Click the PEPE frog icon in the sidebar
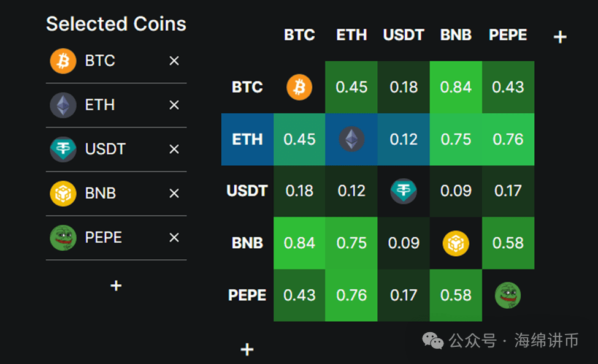598x364 pixels. [63, 237]
